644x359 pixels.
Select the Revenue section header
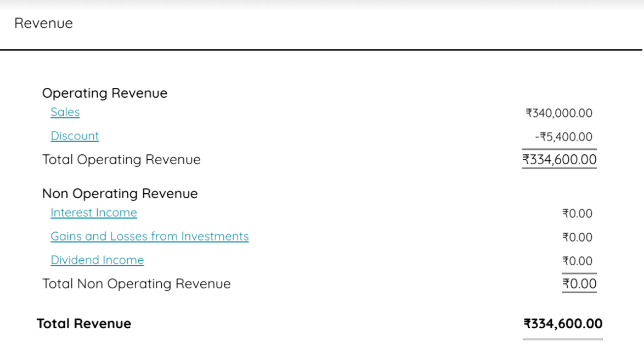[44, 23]
